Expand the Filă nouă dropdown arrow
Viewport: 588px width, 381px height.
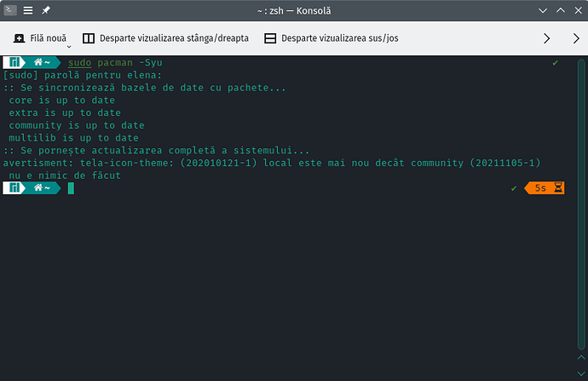[x=69, y=47]
